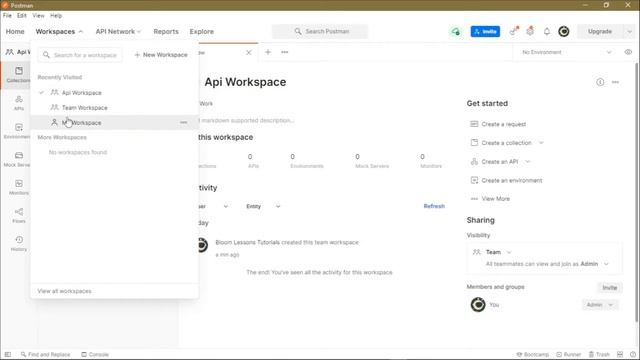
Task: Open the No Environment selector
Action: (567, 52)
